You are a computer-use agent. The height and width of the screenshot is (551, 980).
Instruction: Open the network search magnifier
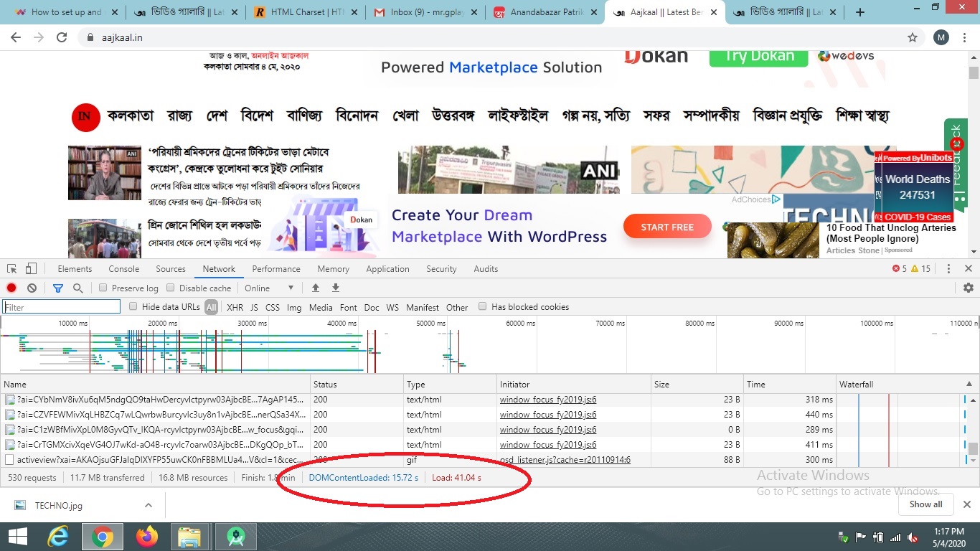coord(77,288)
